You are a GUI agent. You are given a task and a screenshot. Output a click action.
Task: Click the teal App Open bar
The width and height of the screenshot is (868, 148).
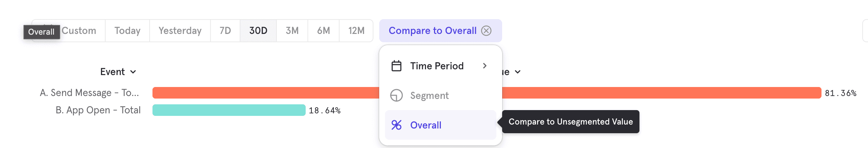(x=229, y=110)
